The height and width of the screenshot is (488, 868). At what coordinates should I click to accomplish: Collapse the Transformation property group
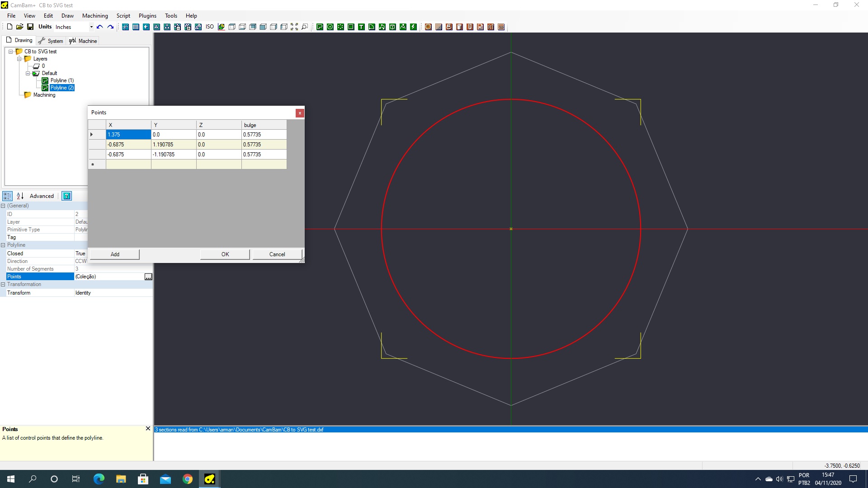pos(3,284)
